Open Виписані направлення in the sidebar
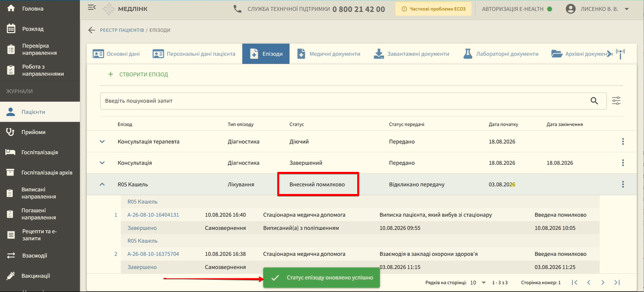This screenshot has width=644, height=292. click(x=40, y=193)
